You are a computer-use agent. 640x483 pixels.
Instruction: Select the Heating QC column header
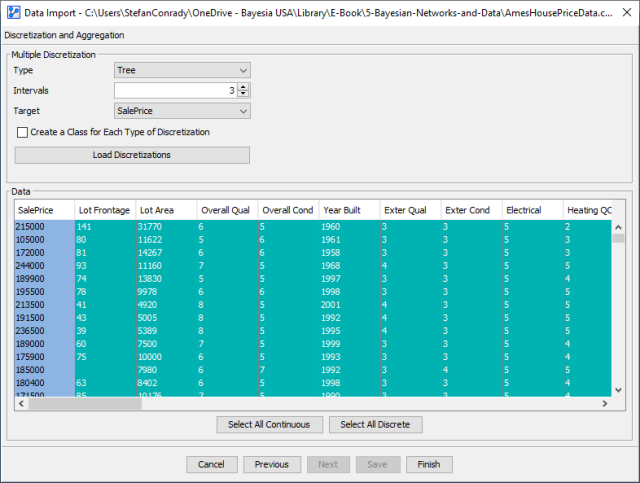click(x=588, y=210)
